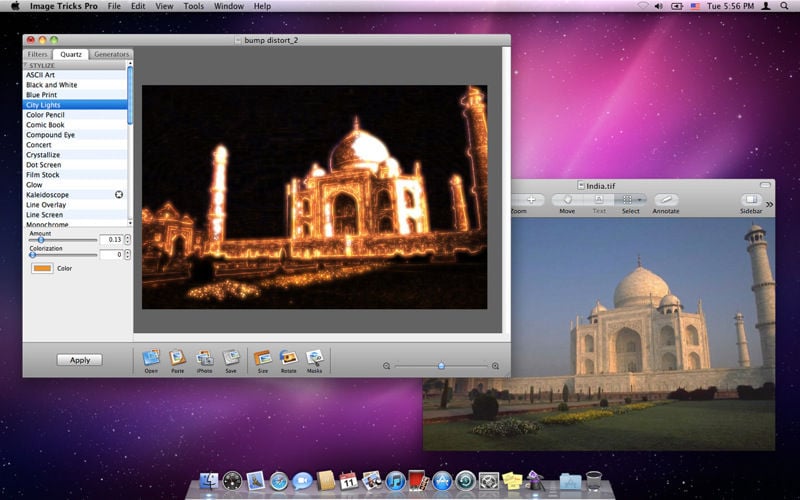Switch to the Filters tab

pos(37,54)
